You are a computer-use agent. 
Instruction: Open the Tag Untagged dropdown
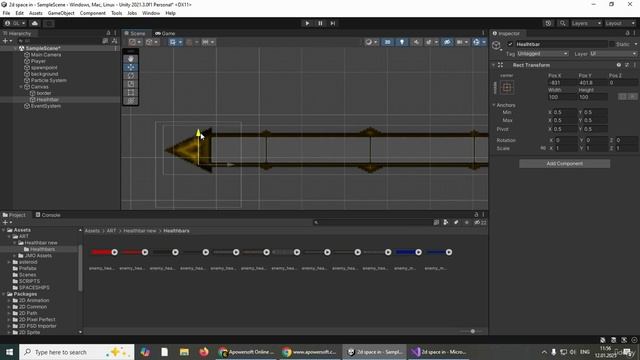pyautogui.click(x=542, y=54)
